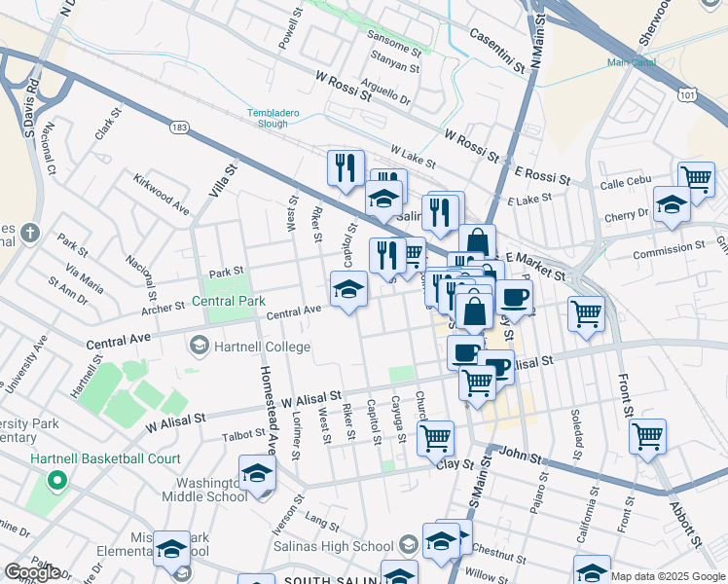The width and height of the screenshot is (728, 584).
Task: Click the Abbott St label
Action: [x=686, y=525]
